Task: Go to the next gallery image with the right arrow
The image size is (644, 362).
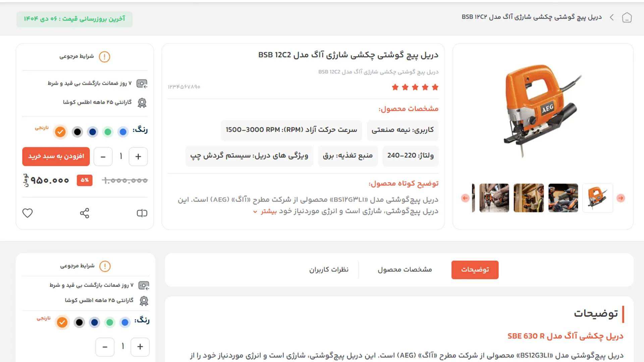Action: tap(621, 198)
